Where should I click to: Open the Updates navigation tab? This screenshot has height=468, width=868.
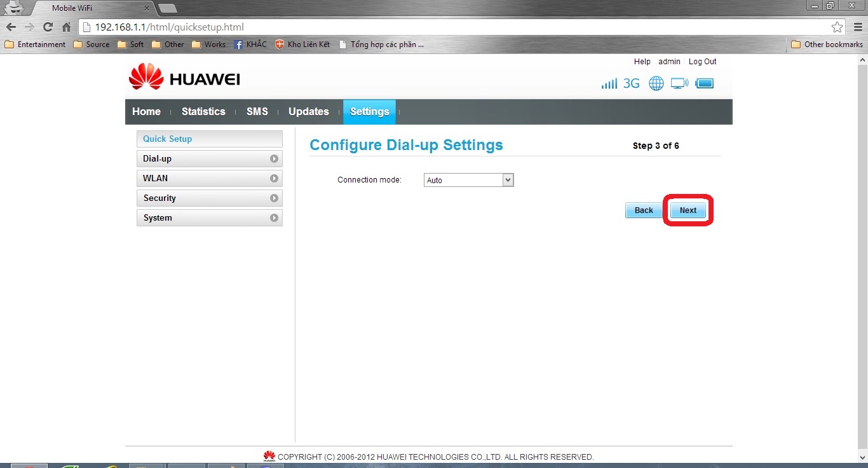coord(309,112)
